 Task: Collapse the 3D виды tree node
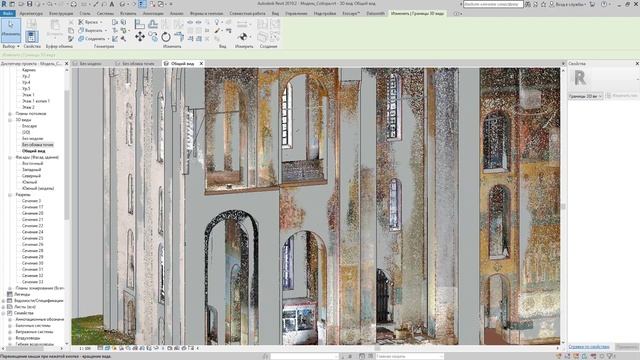click(10, 120)
